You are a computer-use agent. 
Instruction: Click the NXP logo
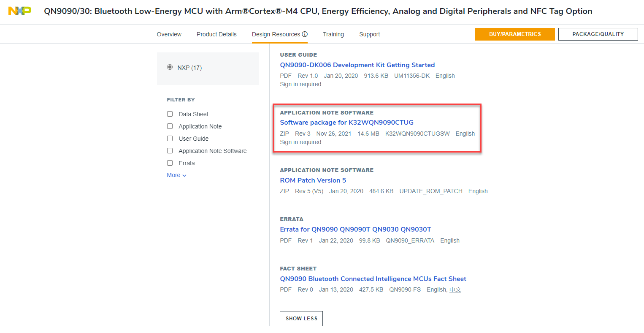(19, 11)
